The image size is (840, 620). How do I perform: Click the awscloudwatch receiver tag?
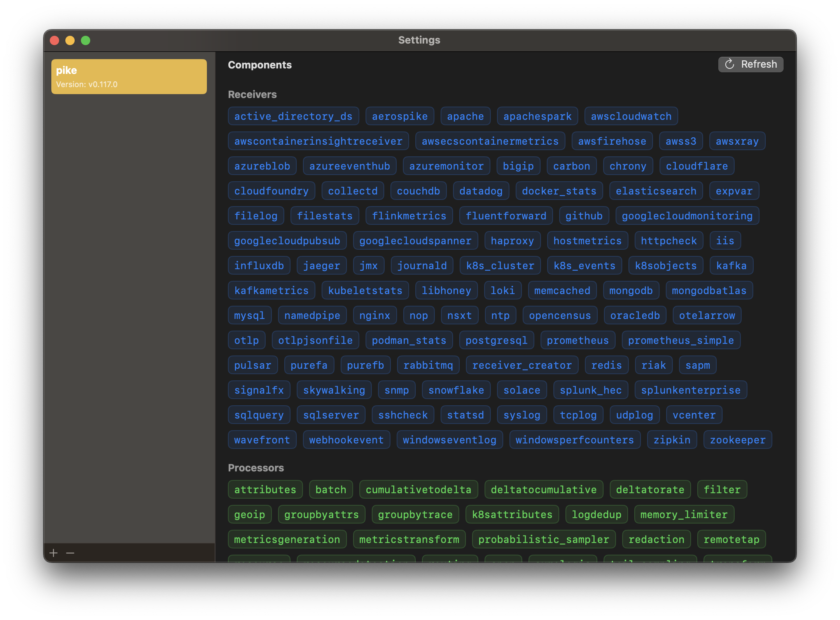[631, 116]
